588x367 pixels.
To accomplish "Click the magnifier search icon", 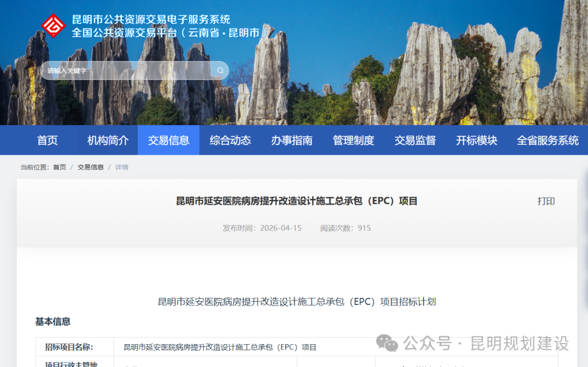I will [x=220, y=70].
